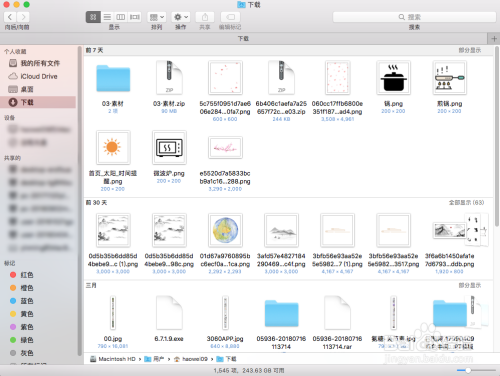Click the share (共享) toolbar button

coord(205,17)
